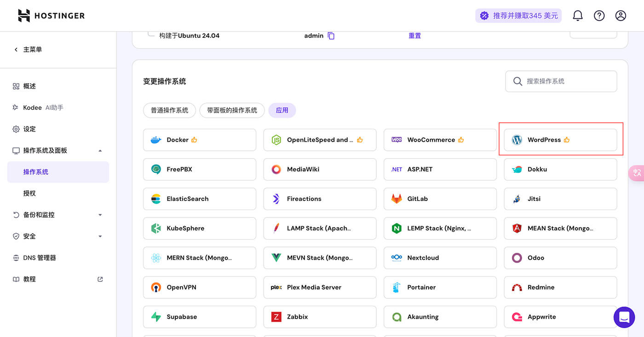This screenshot has height=337, width=644.
Task: Click the GitLab fox icon
Action: [397, 199]
